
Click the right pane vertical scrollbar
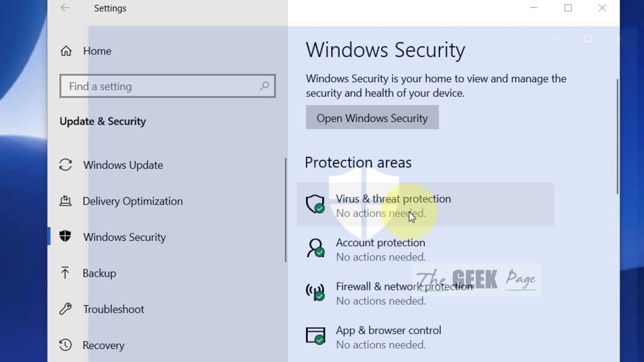click(617, 137)
